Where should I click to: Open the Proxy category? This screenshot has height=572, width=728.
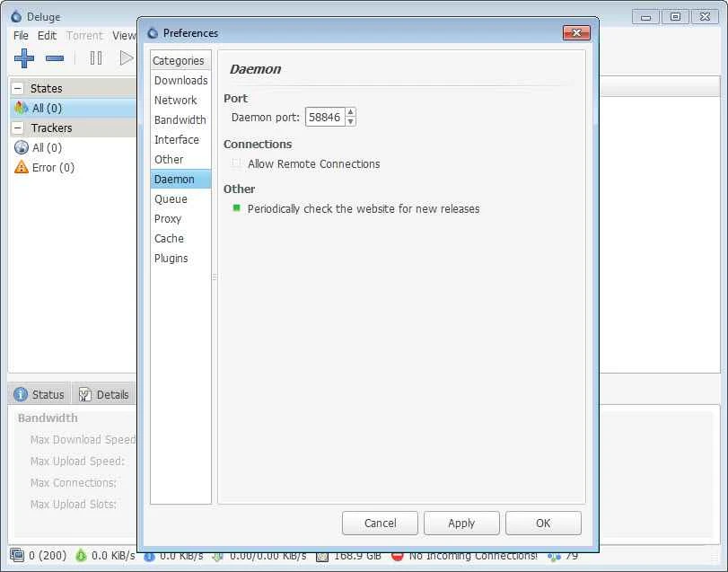click(180, 219)
